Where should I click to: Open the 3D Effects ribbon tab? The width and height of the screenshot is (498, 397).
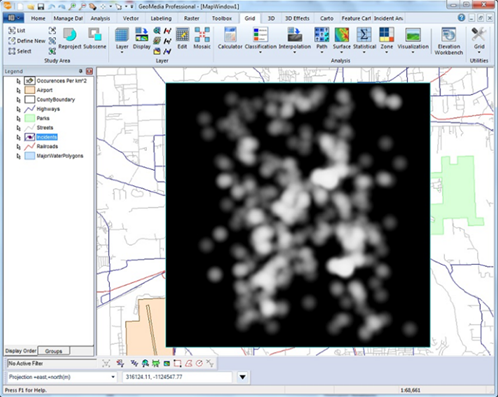297,18
